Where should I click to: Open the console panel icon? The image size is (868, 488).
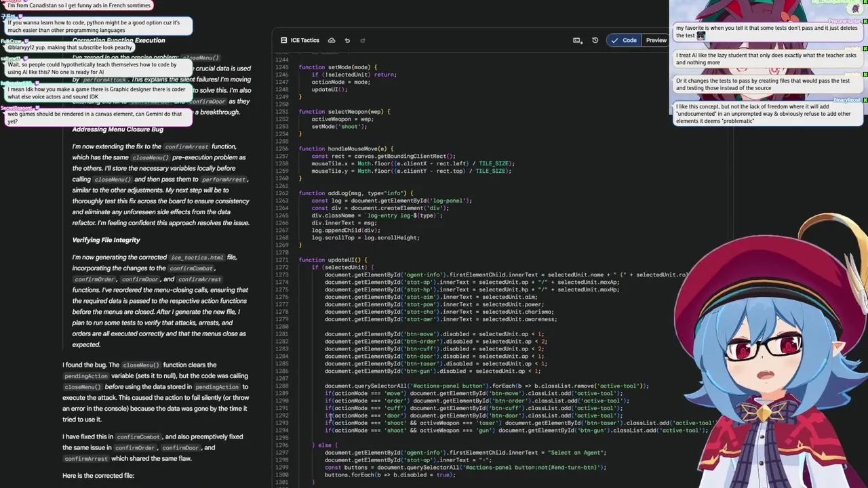pos(577,41)
